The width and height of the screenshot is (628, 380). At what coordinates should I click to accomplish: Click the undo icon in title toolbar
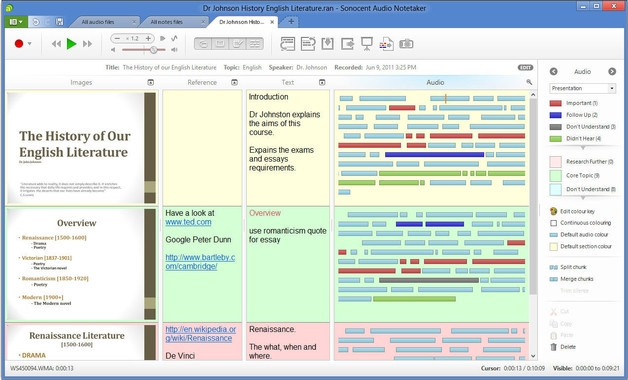36,22
